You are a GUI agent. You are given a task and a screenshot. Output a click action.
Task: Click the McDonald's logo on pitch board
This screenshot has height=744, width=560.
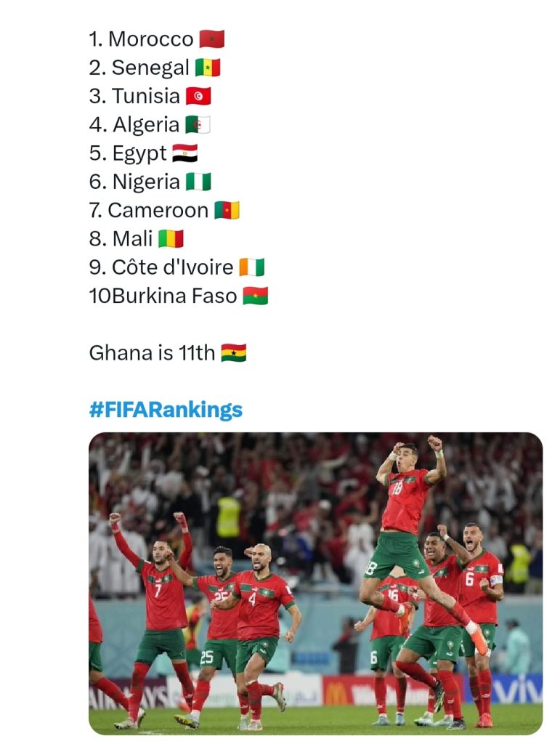pyautogui.click(x=336, y=694)
